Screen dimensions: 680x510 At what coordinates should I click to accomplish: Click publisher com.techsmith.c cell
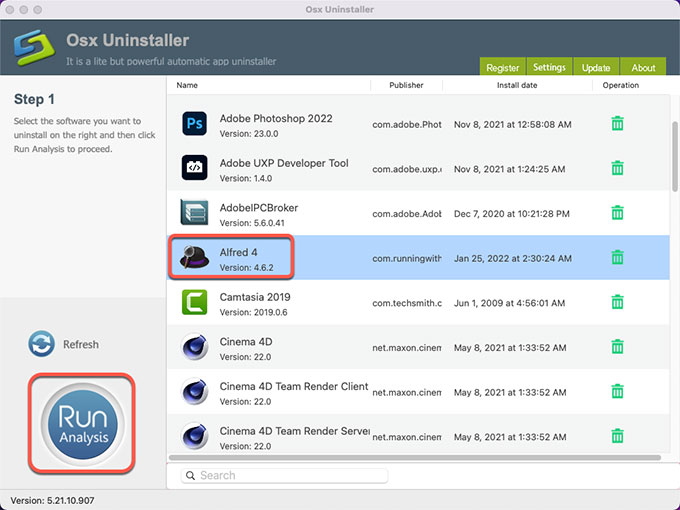407,303
